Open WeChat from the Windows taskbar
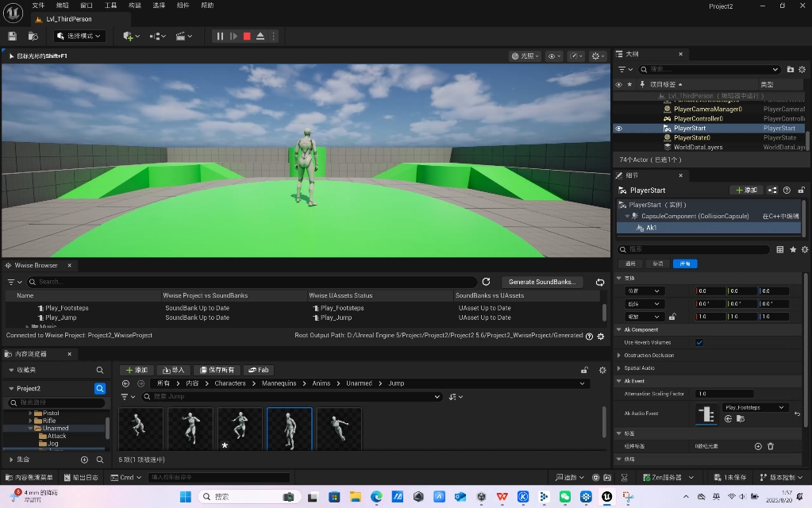Image resolution: width=812 pixels, height=508 pixels. pos(565,497)
